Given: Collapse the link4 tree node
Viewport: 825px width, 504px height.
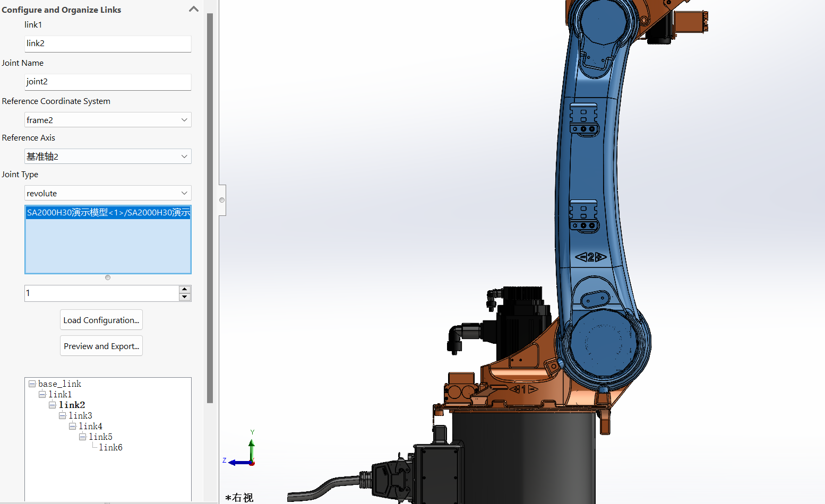Looking at the screenshot, I should point(73,426).
